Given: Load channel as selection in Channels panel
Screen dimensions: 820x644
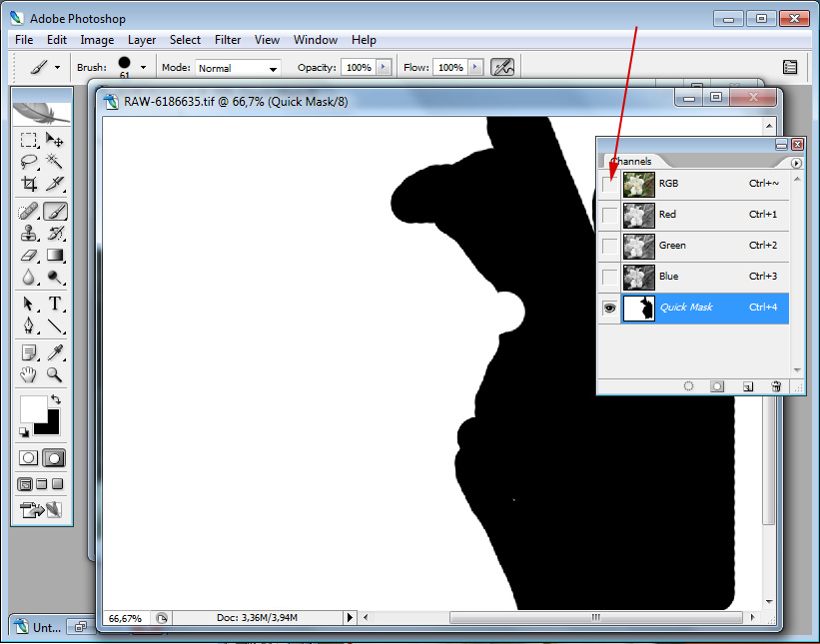Looking at the screenshot, I should [689, 386].
